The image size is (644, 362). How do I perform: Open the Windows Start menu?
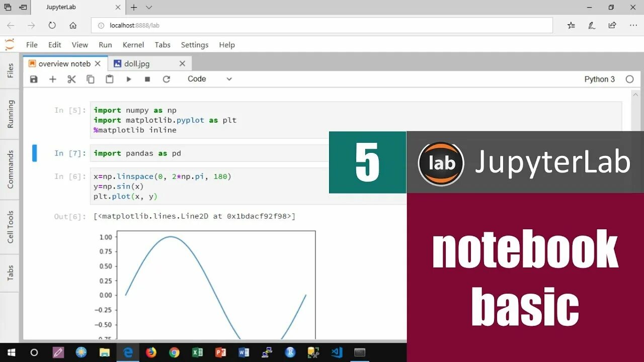coord(11,352)
